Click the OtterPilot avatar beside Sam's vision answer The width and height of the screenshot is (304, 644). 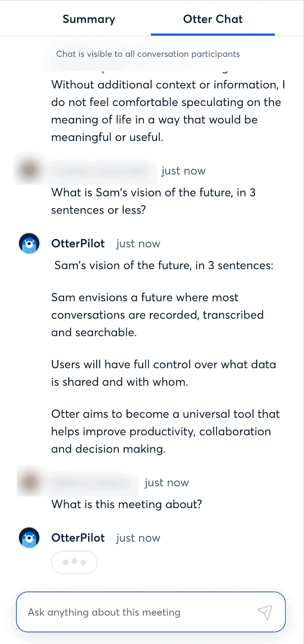tap(29, 244)
